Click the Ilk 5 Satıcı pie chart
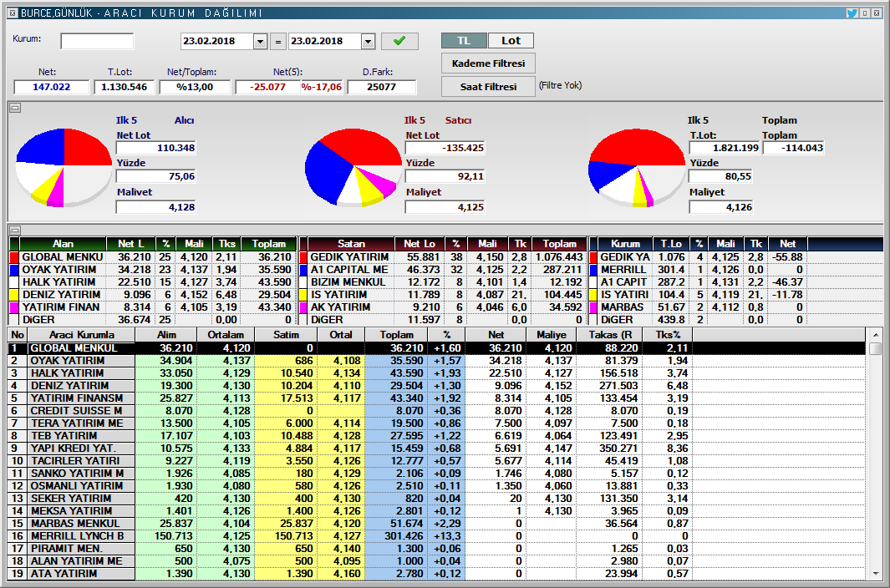This screenshot has width=890, height=588. (x=353, y=167)
